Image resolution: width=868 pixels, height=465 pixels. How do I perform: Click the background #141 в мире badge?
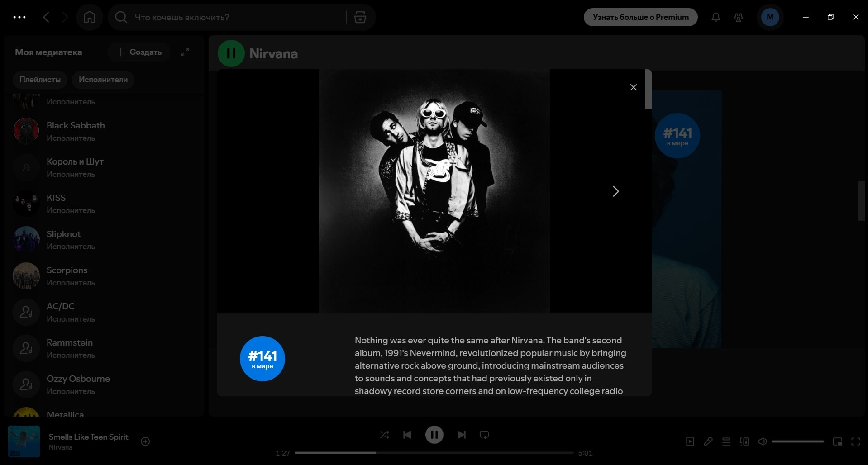[677, 136]
